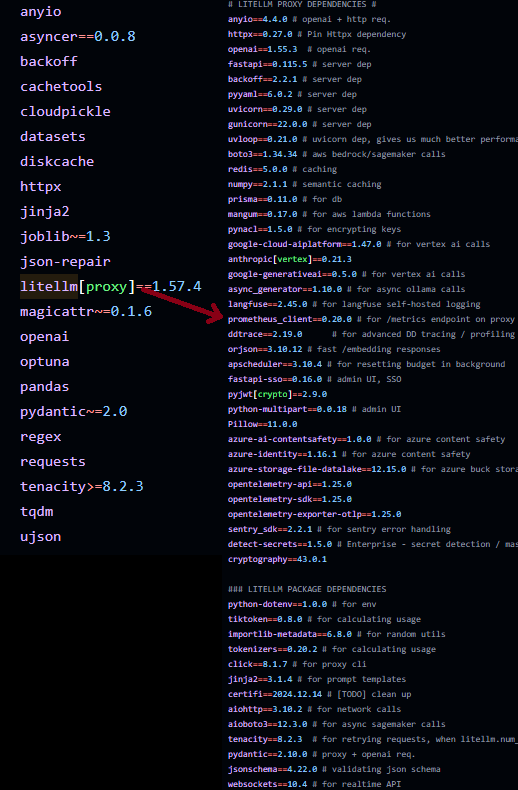
Task: Select the websockets==10.4 line
Action: pos(314,784)
